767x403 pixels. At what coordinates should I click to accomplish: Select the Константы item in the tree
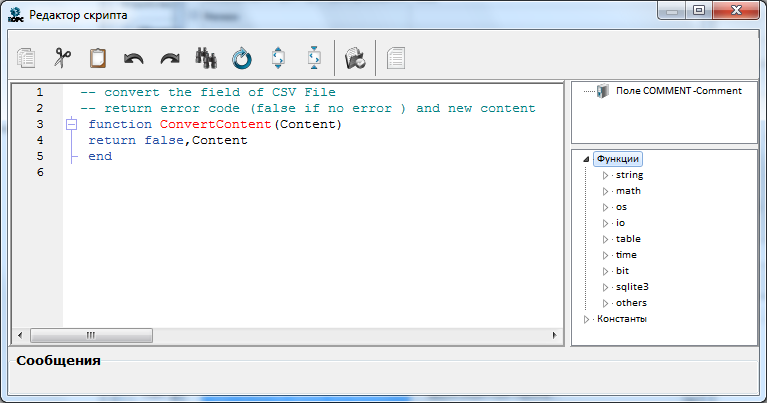coord(622,319)
